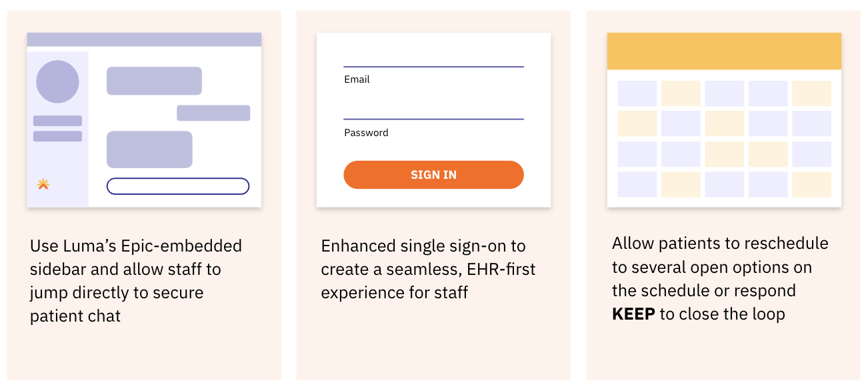Click the Email input line

click(x=433, y=67)
